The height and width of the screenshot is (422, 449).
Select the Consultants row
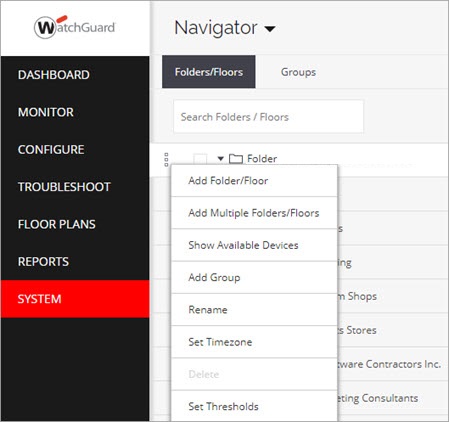[393, 398]
